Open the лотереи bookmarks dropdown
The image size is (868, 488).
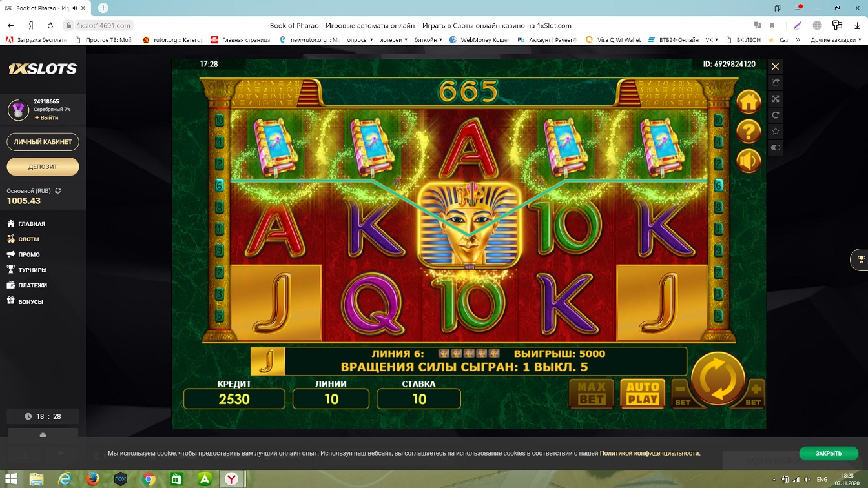click(x=394, y=40)
